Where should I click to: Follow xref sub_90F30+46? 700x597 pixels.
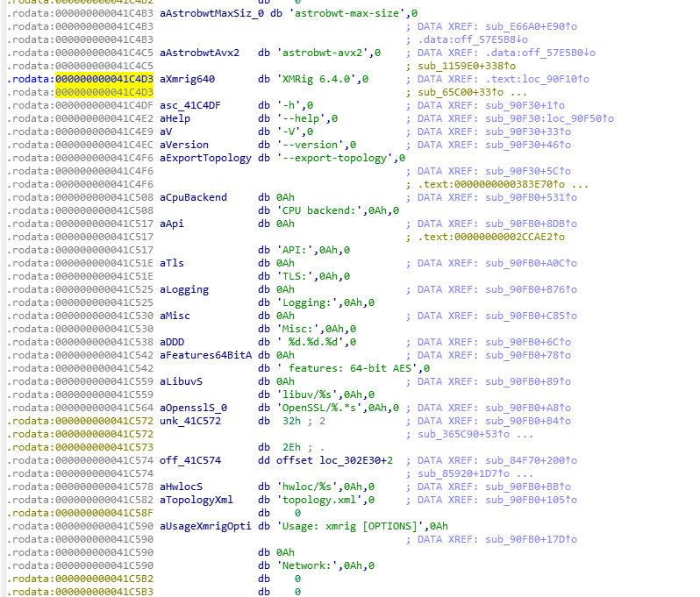[528, 145]
